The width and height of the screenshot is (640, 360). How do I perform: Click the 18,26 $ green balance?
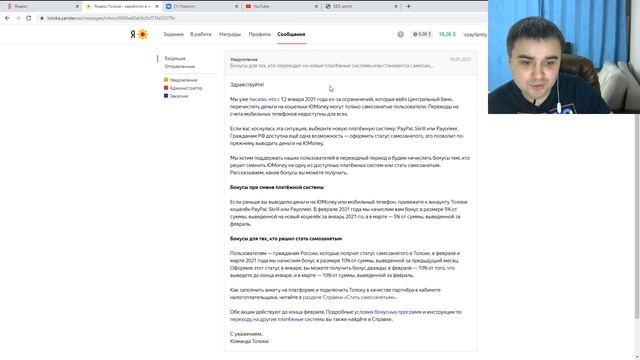[x=447, y=34]
